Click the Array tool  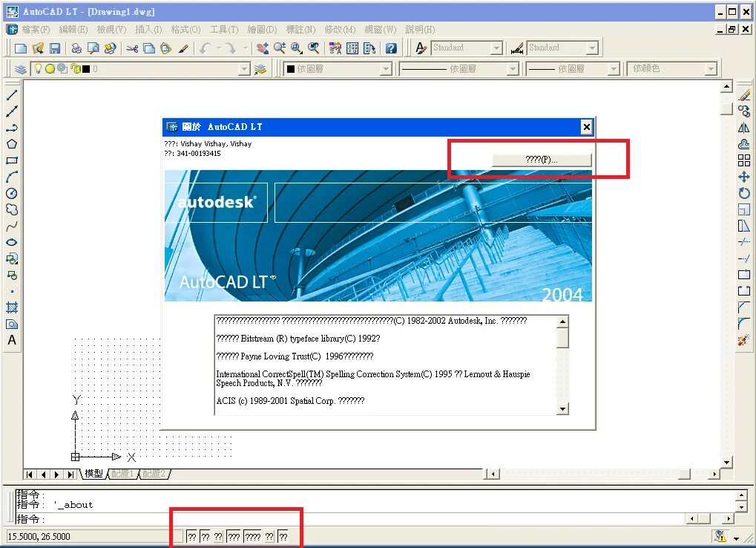coord(744,160)
